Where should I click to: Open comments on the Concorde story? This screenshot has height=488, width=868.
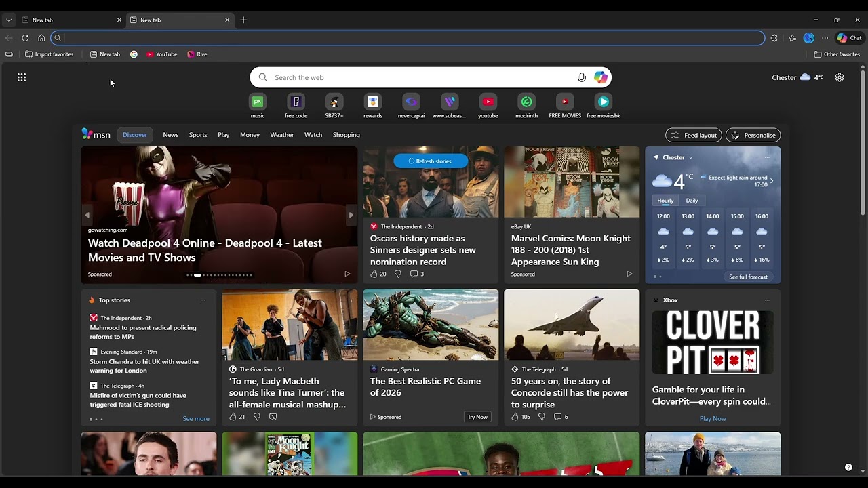coord(561,417)
